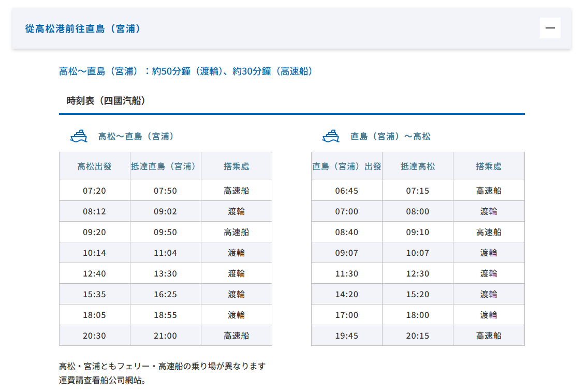Screen dimensions: 587x392
Task: Select Naoshima departure 06:45 cell
Action: tap(347, 191)
